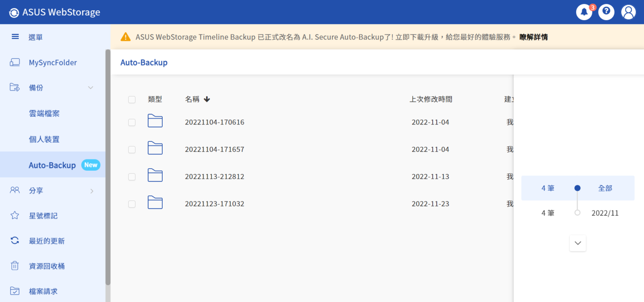Collapse the 備份 section chevron
The image size is (644, 302).
91,88
